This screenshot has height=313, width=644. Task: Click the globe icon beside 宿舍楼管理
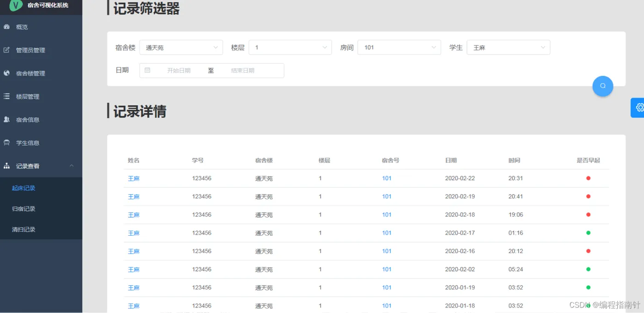(x=6, y=73)
